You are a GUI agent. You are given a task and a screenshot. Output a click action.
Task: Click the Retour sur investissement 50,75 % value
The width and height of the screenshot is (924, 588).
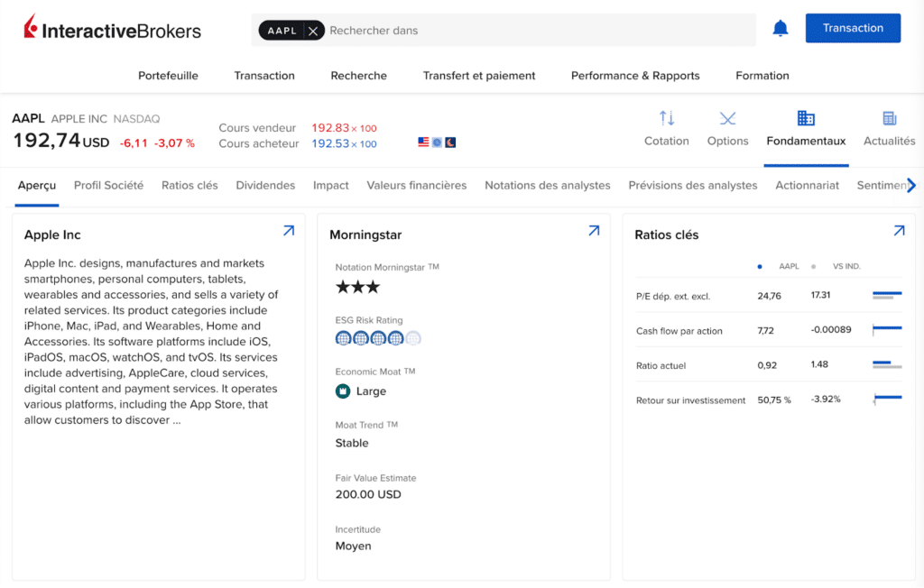pyautogui.click(x=773, y=400)
